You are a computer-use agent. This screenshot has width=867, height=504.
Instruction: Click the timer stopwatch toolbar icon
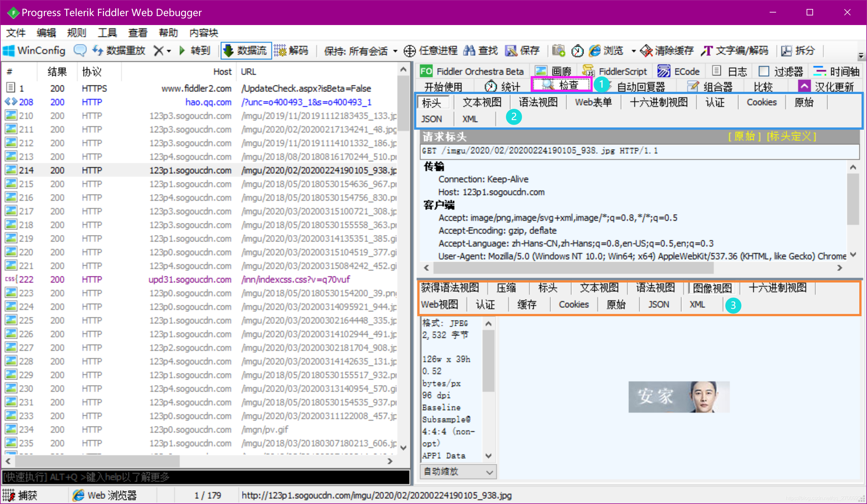coord(577,51)
